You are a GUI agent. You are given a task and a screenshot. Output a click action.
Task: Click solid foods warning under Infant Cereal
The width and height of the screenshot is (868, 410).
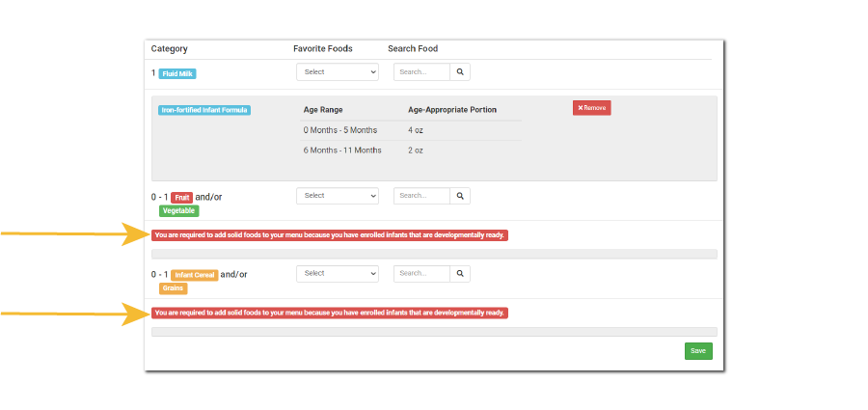(330, 314)
